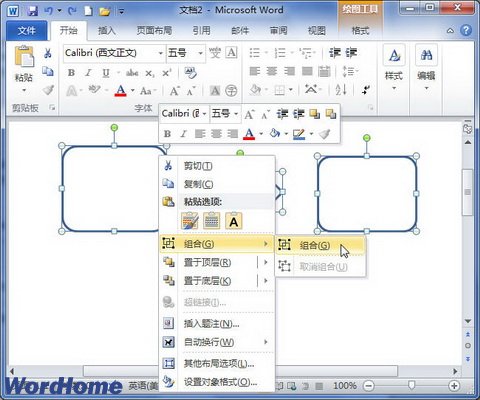Screen dimensions: 480x400
Task: Toggle Bold in the ribbon font group
Action: click(71, 73)
